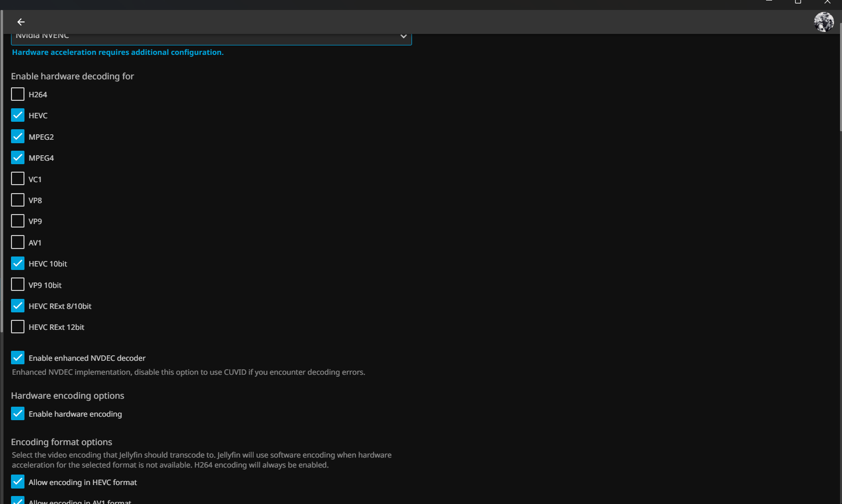842x504 pixels.
Task: Expand the Nvidia NVENC dropdown chevron
Action: point(403,37)
